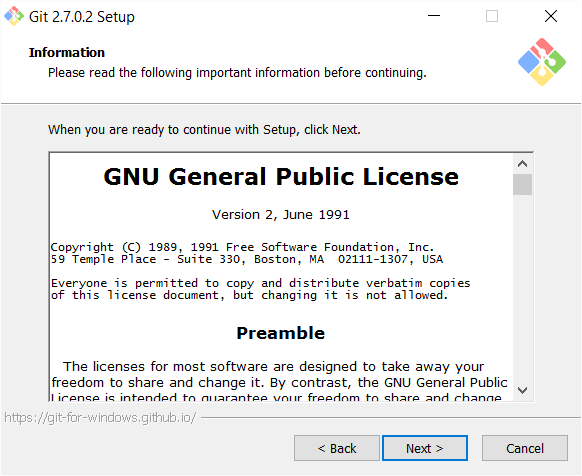This screenshot has height=476, width=582.
Task: Click 'When you are ready to continue' text
Action: point(204,130)
